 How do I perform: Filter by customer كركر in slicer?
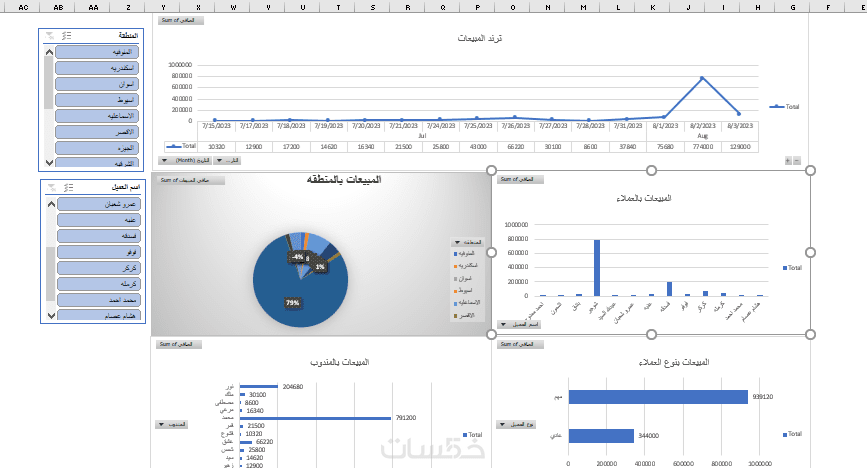pyautogui.click(x=99, y=268)
